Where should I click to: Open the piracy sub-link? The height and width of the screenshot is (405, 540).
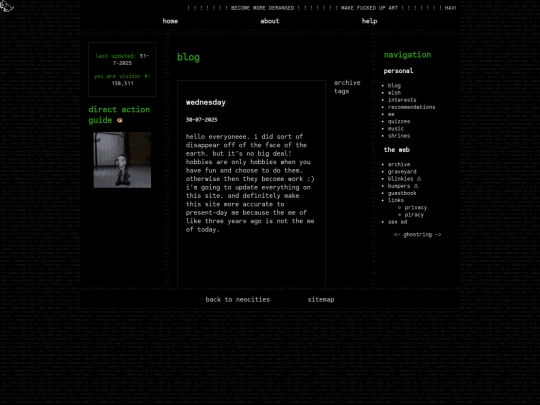pos(414,215)
